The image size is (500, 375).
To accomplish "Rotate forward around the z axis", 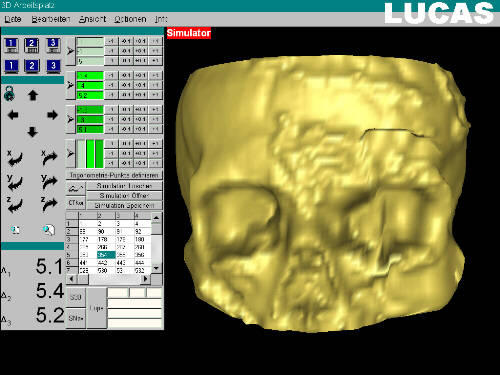I will (49, 204).
